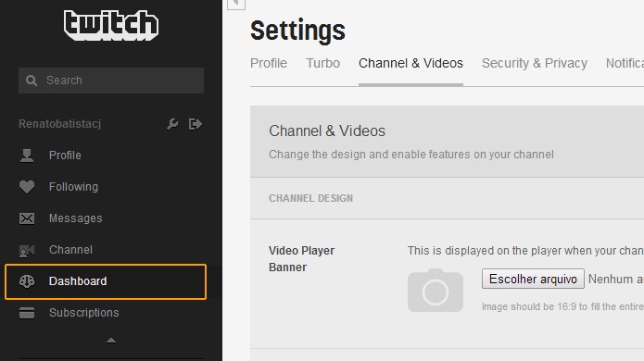
Task: Collapse the left panel with the arrow button
Action: coord(236,4)
